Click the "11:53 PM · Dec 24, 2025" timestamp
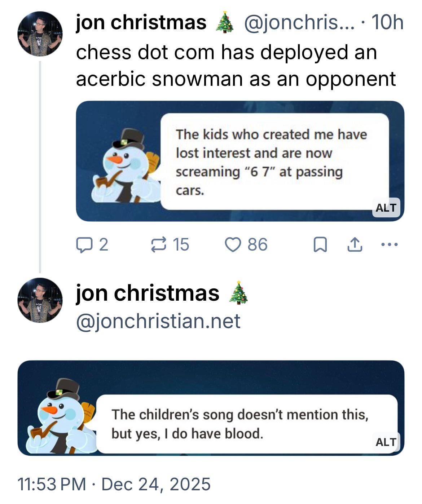This screenshot has width=422, height=504. [114, 484]
